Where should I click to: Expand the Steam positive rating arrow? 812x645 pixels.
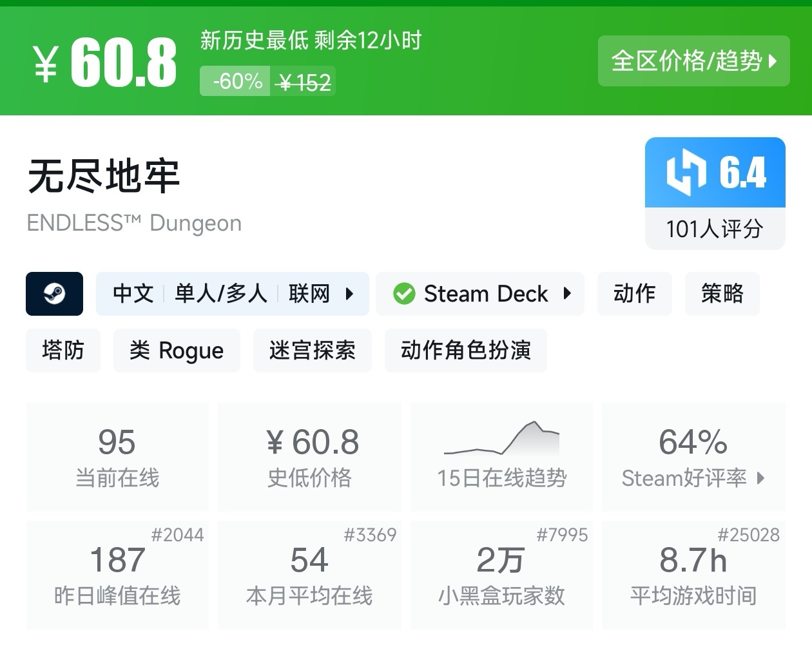[x=761, y=478]
